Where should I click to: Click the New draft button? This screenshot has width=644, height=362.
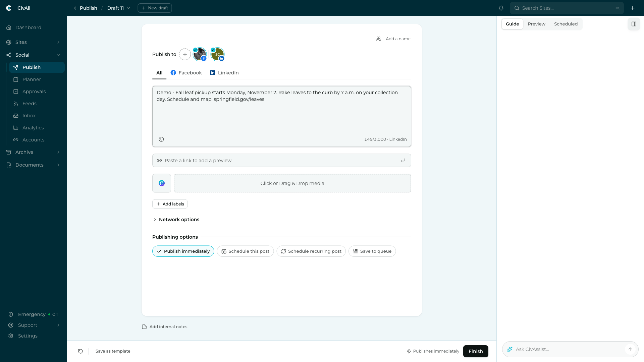coord(155,8)
